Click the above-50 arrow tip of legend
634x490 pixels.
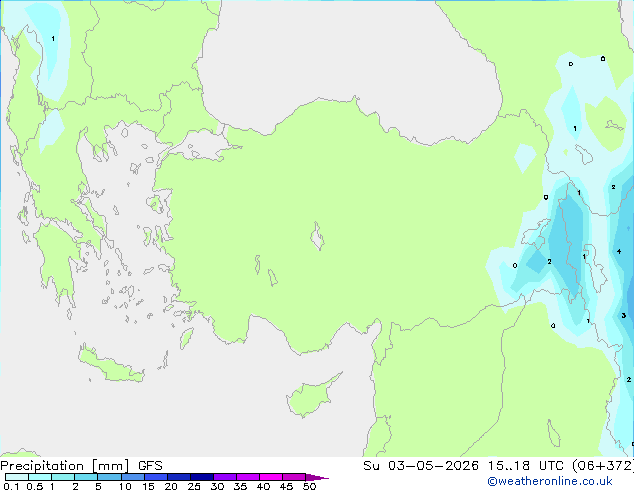point(317,477)
